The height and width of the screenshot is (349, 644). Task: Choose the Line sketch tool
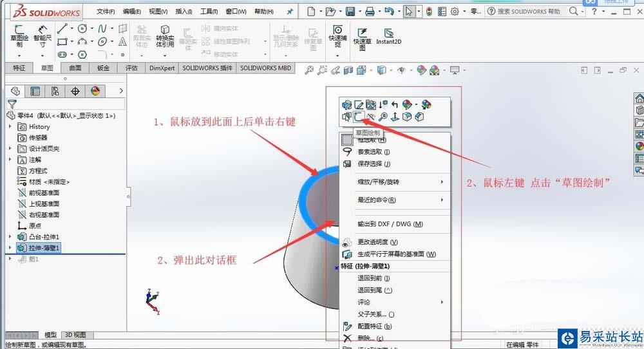pyautogui.click(x=62, y=29)
